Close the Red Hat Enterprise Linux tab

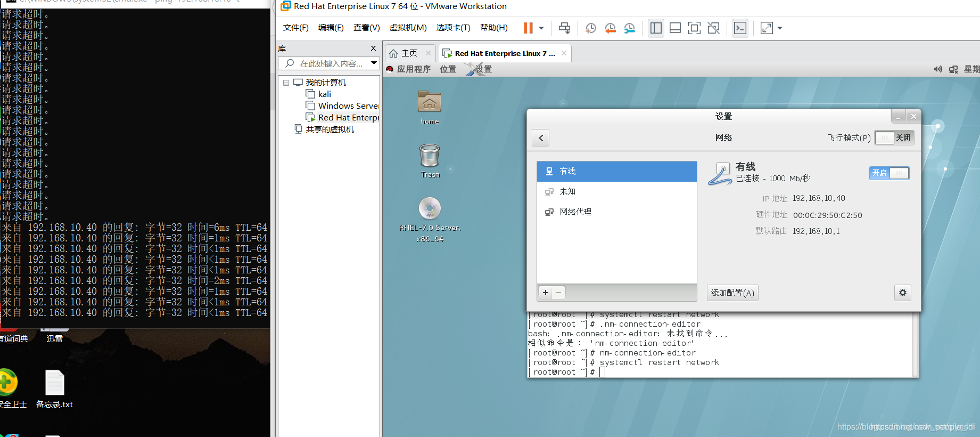coord(564,53)
